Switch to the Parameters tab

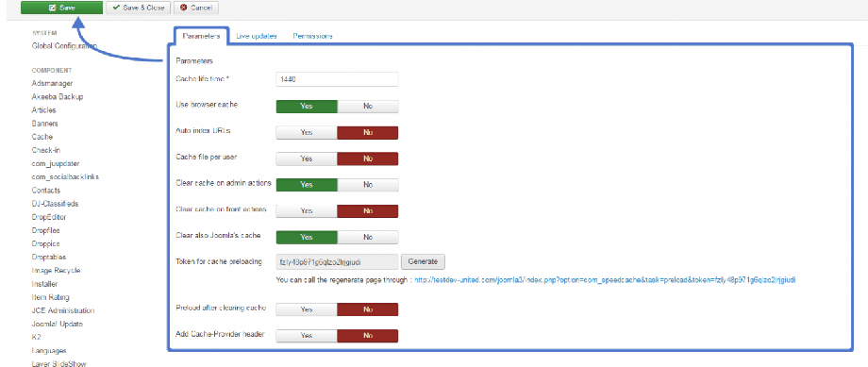coord(202,36)
